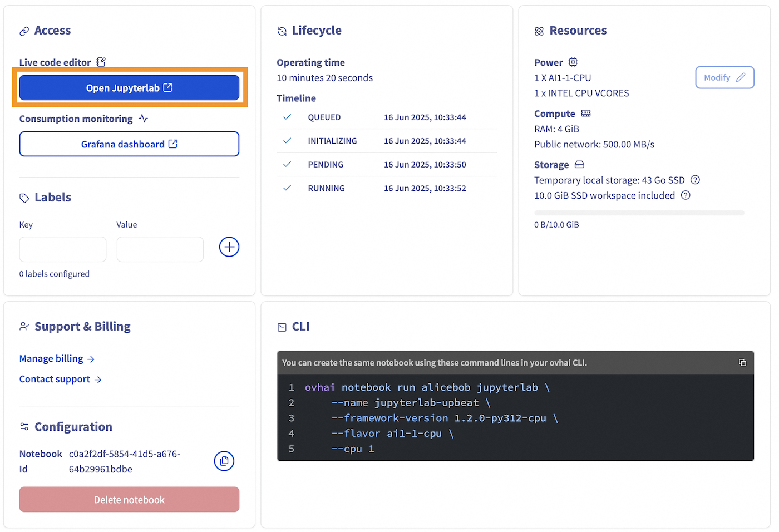This screenshot has height=532, width=779.
Task: Open Jupyterlab in a new tab
Action: click(x=129, y=87)
